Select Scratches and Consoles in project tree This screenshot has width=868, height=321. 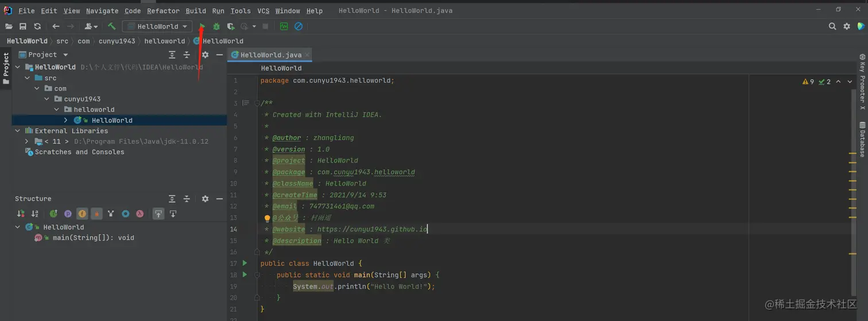[79, 152]
